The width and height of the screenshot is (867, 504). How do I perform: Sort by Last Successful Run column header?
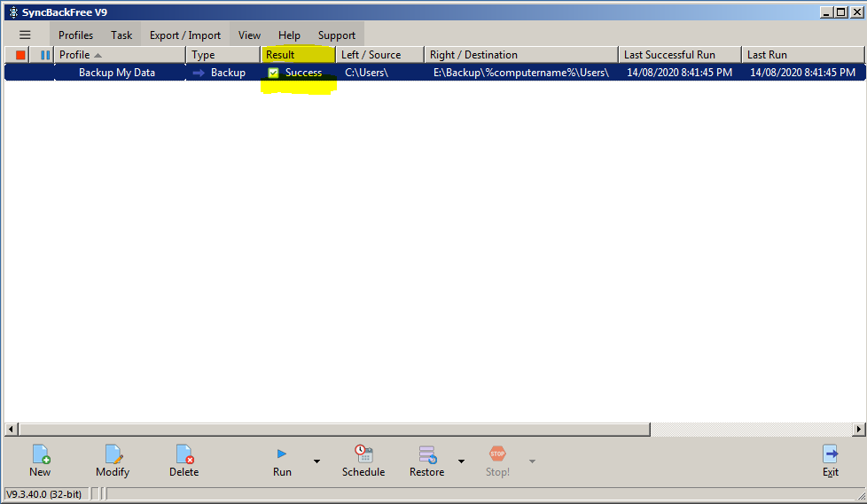pos(680,55)
